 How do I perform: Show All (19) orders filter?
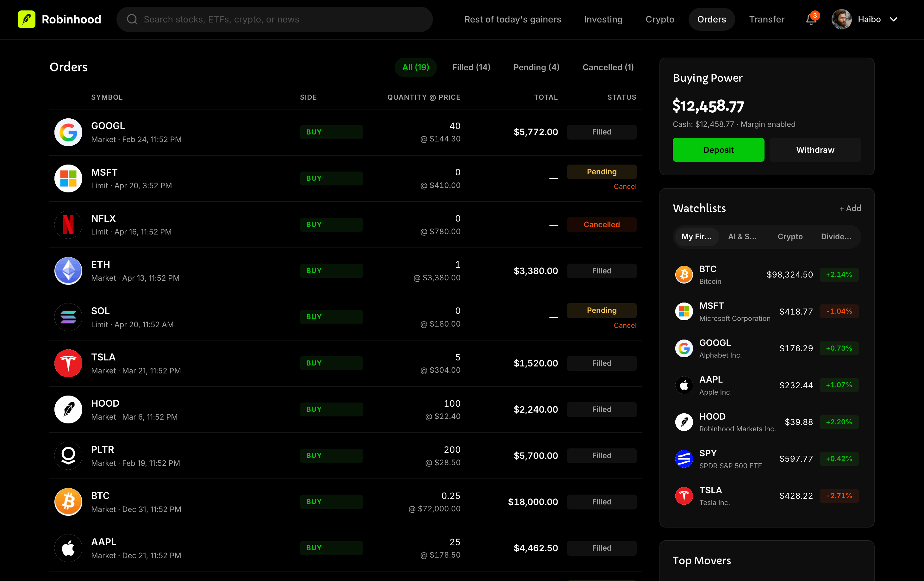415,67
